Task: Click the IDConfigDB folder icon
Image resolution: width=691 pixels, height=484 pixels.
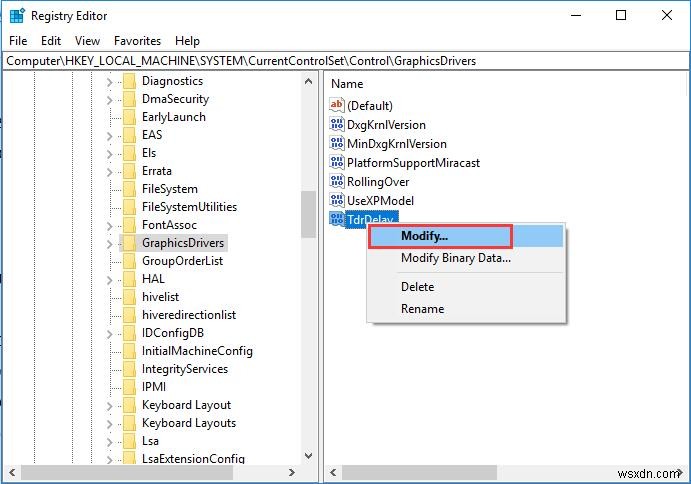Action: pos(130,333)
